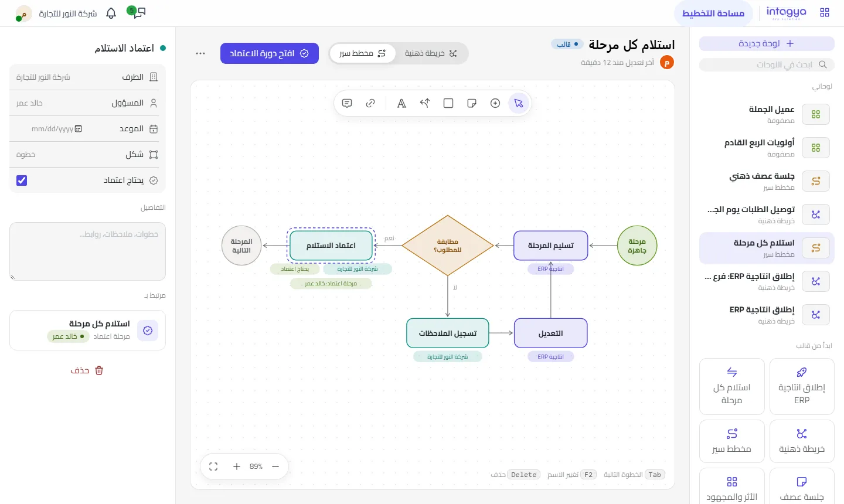Open the comment tool
This screenshot has width=844, height=504.
pyautogui.click(x=347, y=103)
